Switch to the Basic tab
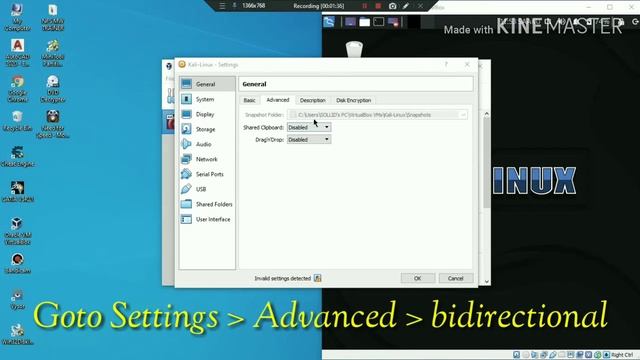This screenshot has width=640, height=360. coord(249,100)
